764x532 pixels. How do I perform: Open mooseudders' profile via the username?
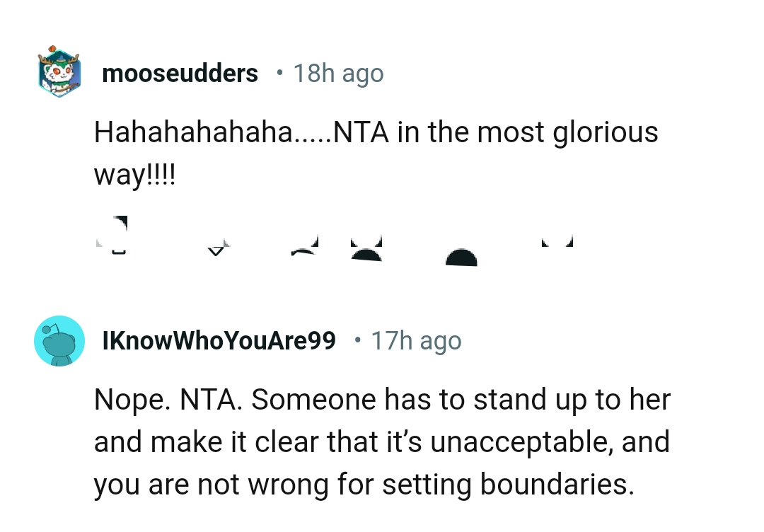click(x=180, y=72)
